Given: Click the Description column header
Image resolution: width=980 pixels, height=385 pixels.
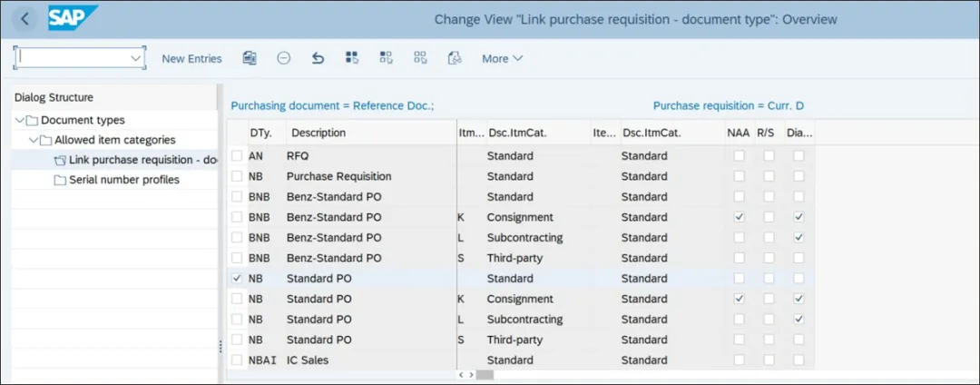Looking at the screenshot, I should [x=318, y=133].
